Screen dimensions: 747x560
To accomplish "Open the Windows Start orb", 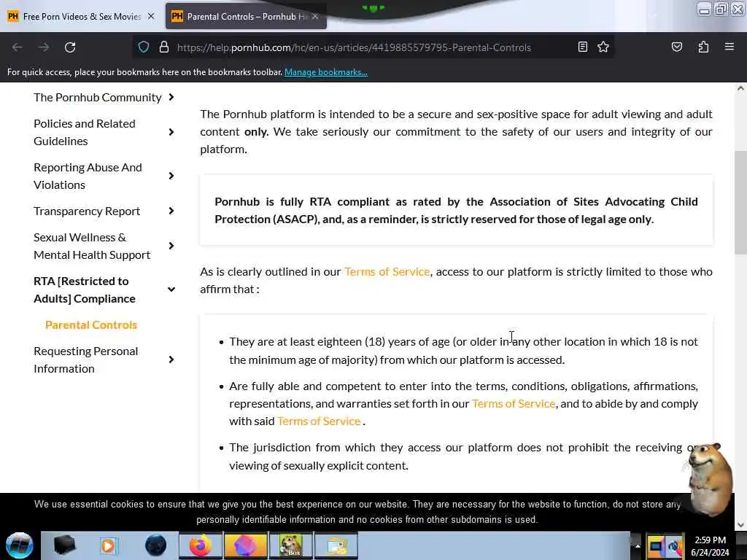I will (x=20, y=545).
